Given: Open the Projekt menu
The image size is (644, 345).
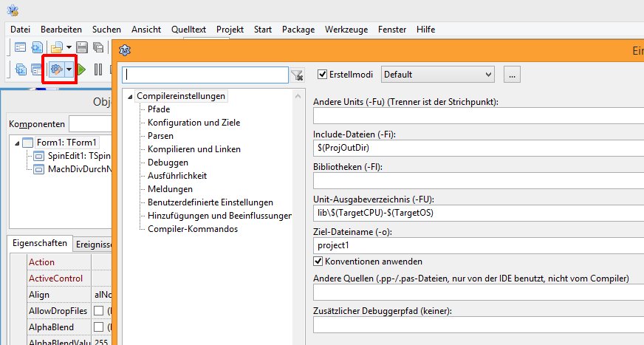Looking at the screenshot, I should [x=230, y=29].
